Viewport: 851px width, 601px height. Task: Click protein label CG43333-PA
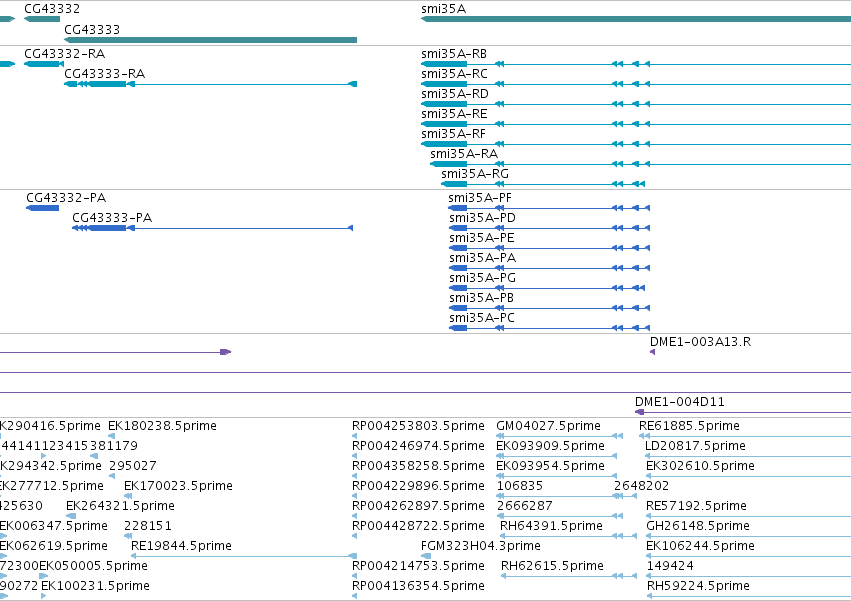tap(112, 218)
